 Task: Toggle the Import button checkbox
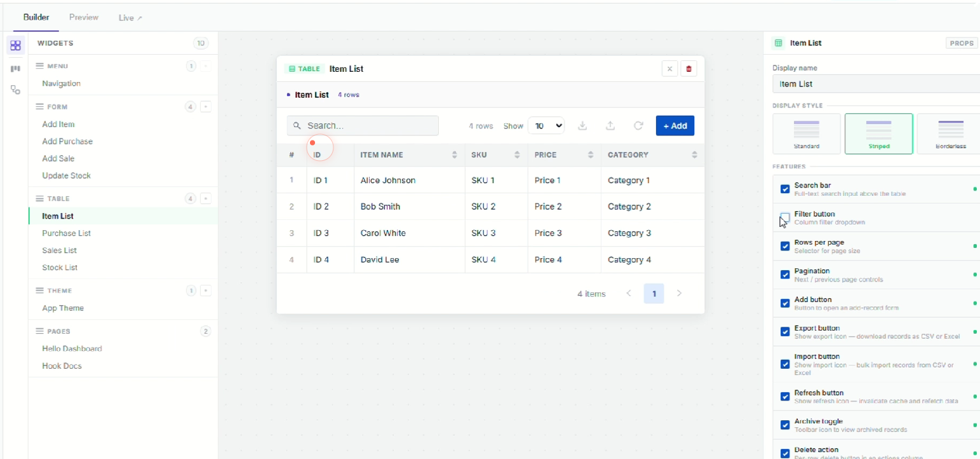[785, 364]
